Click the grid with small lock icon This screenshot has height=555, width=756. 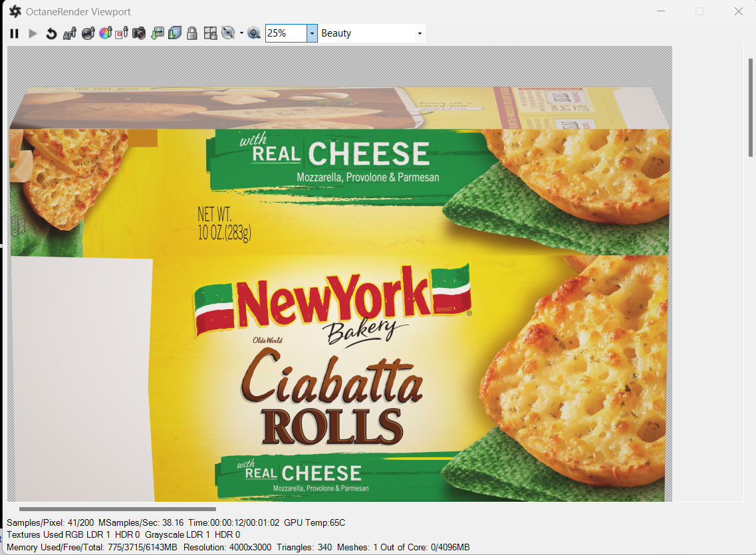click(210, 33)
